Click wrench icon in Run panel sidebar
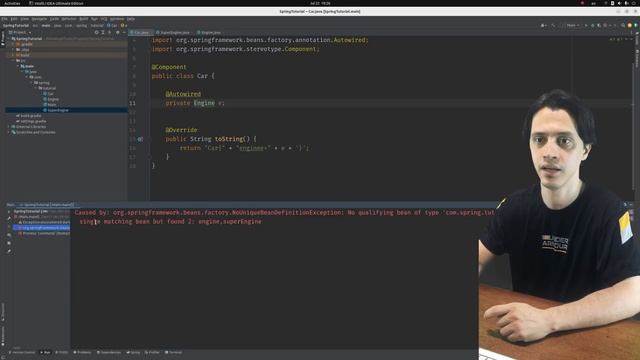This screenshot has width=640, height=360. point(9,219)
